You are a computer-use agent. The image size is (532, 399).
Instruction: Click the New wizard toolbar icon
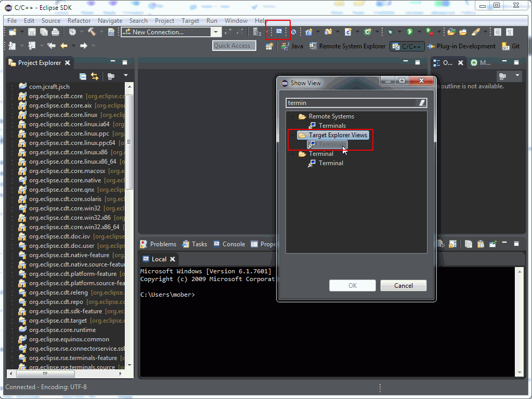pyautogui.click(x=12, y=32)
